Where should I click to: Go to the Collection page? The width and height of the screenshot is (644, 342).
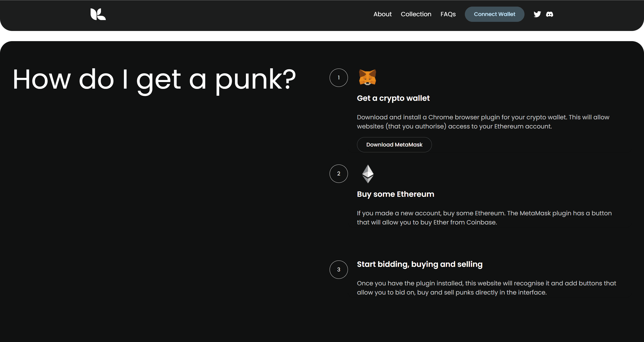point(416,14)
